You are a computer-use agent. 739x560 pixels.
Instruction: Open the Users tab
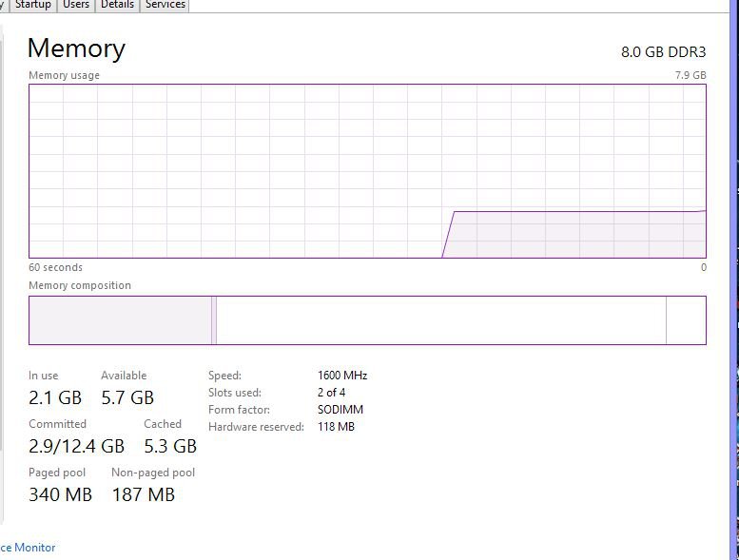[x=76, y=5]
